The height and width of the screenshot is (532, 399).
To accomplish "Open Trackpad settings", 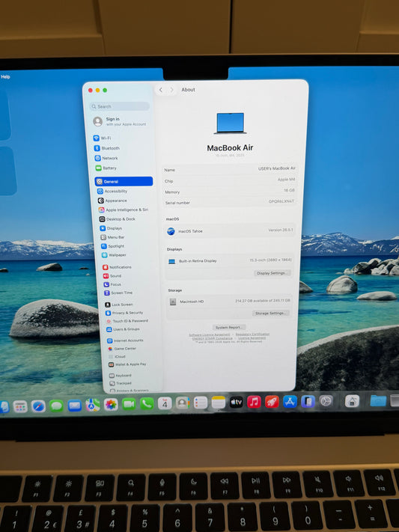I will tap(121, 383).
